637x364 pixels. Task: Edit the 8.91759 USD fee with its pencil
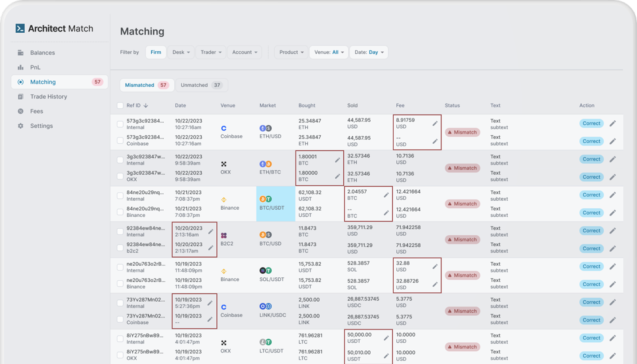click(435, 123)
